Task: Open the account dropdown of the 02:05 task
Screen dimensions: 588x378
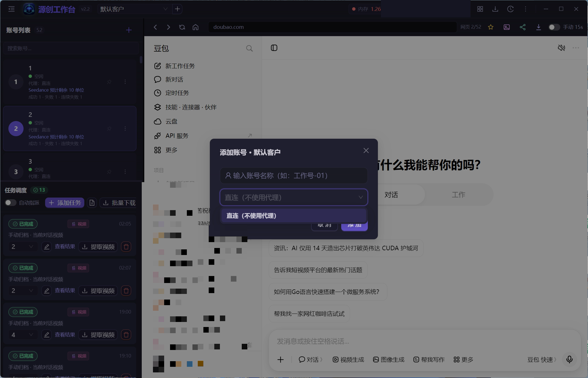Action: (x=22, y=247)
